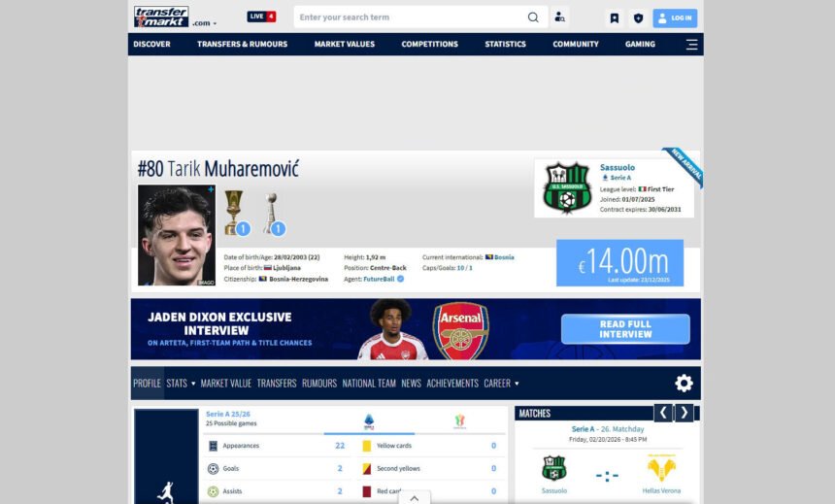
Task: Click the Serie A 25/26 link
Action: [x=228, y=414]
